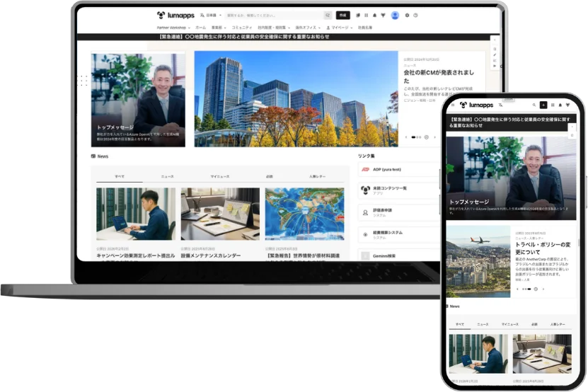Click the black plus create button on the phone
Screen dimensions: 588x392
[543, 105]
